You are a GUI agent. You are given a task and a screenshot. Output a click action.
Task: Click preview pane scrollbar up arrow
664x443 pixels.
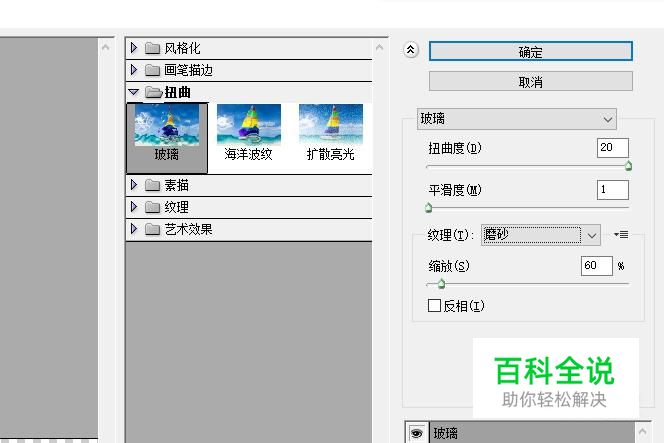105,47
